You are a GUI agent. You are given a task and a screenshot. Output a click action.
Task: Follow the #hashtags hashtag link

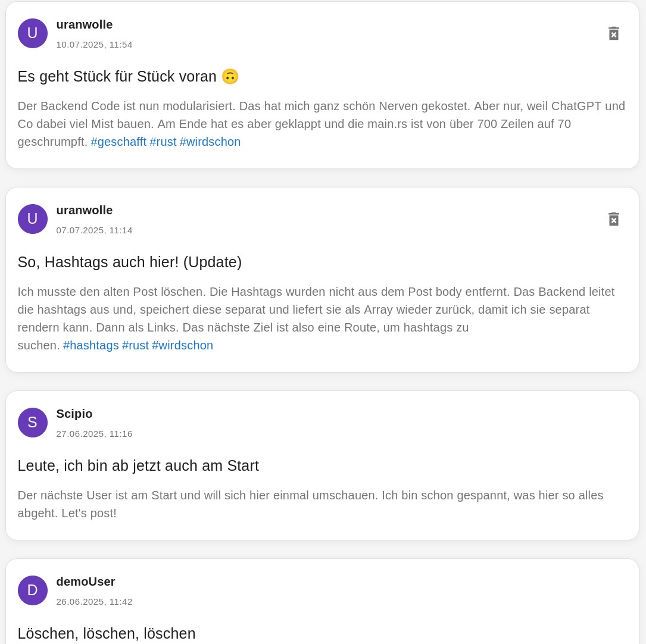click(x=90, y=345)
